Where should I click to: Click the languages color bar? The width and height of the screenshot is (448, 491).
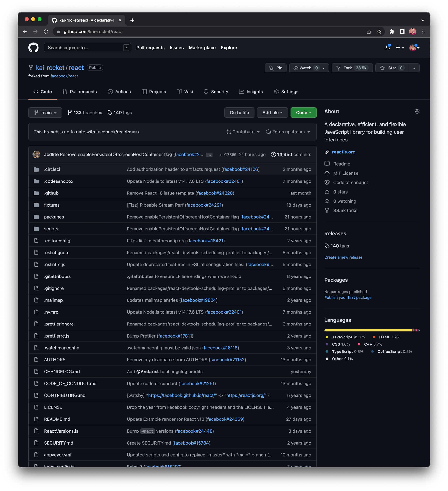point(372,330)
